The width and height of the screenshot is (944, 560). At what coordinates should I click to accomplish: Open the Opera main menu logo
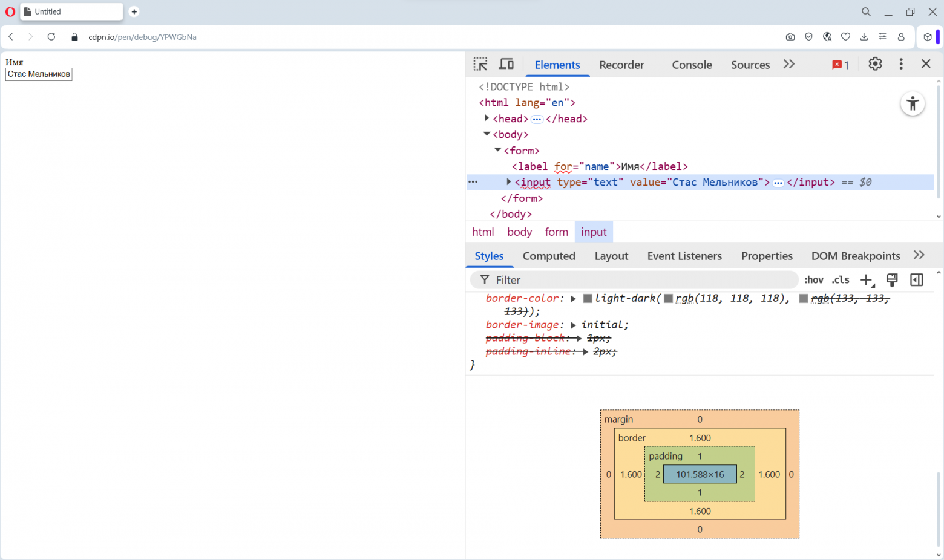point(10,11)
